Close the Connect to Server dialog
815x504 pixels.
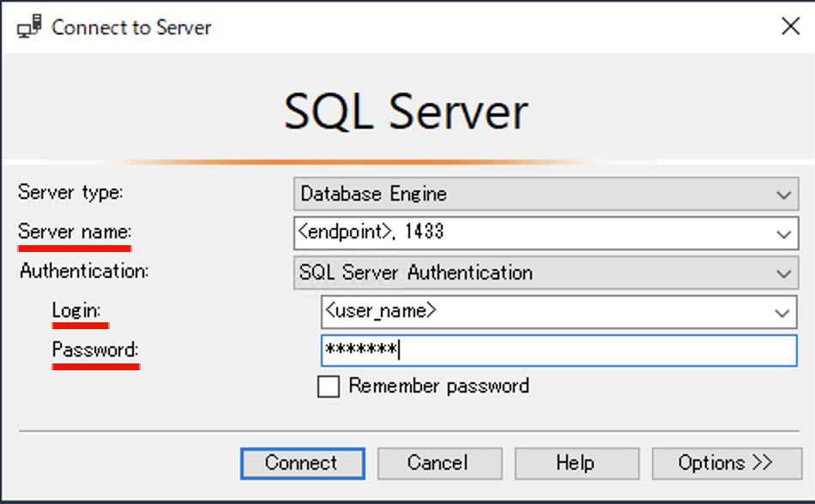click(x=790, y=27)
